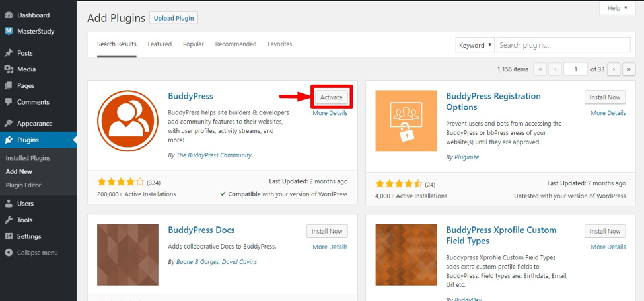Switch to the Featured tab
644x301 pixels.
pos(159,44)
